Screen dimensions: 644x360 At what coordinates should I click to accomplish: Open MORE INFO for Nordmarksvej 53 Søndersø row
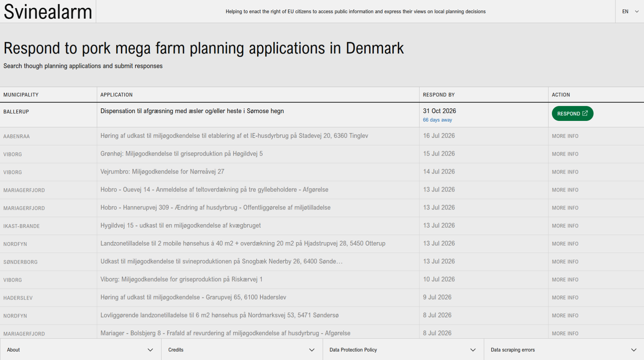click(565, 316)
